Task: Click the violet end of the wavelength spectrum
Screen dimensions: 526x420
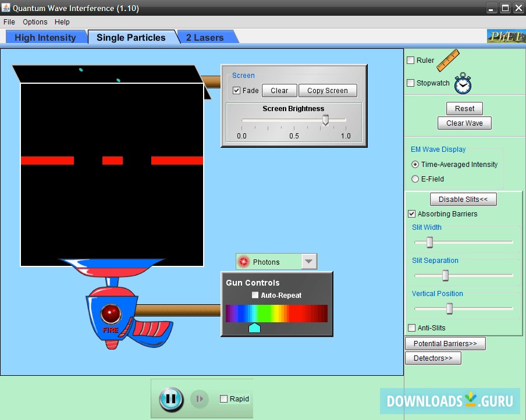Action: [229, 314]
